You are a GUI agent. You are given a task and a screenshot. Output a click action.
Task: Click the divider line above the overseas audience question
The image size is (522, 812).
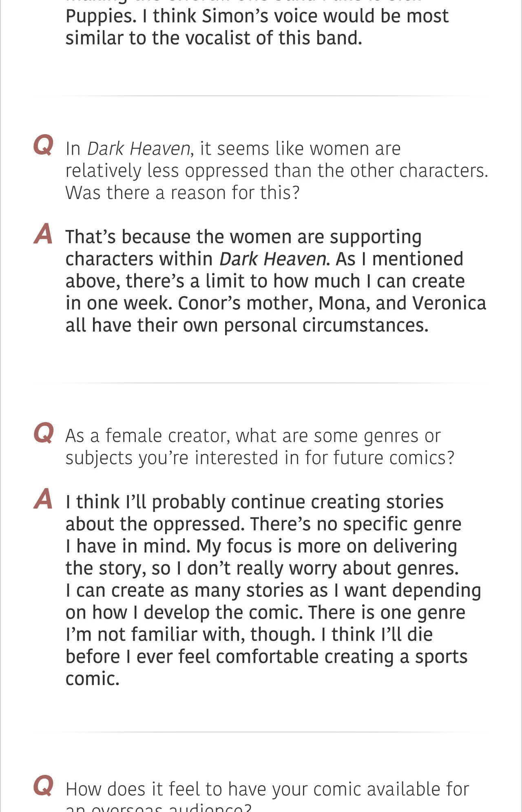point(261,732)
